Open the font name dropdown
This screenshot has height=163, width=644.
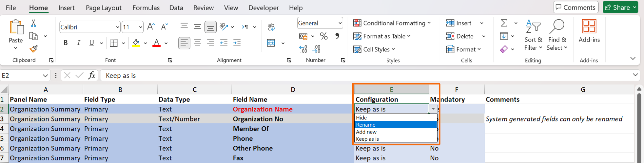point(117,27)
